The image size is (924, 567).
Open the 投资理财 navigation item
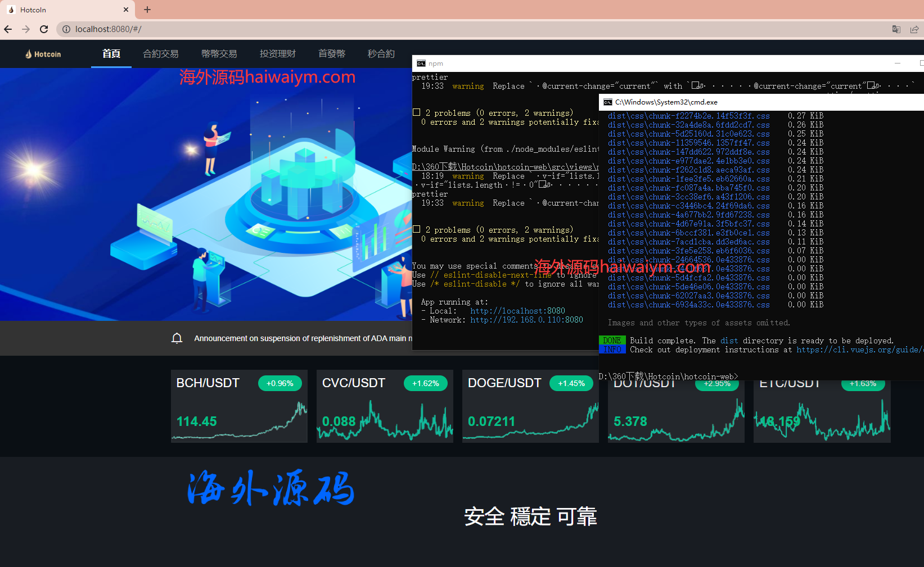tap(278, 54)
